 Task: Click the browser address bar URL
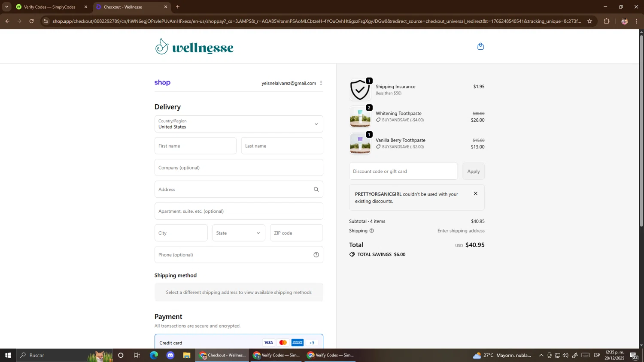coord(316,21)
